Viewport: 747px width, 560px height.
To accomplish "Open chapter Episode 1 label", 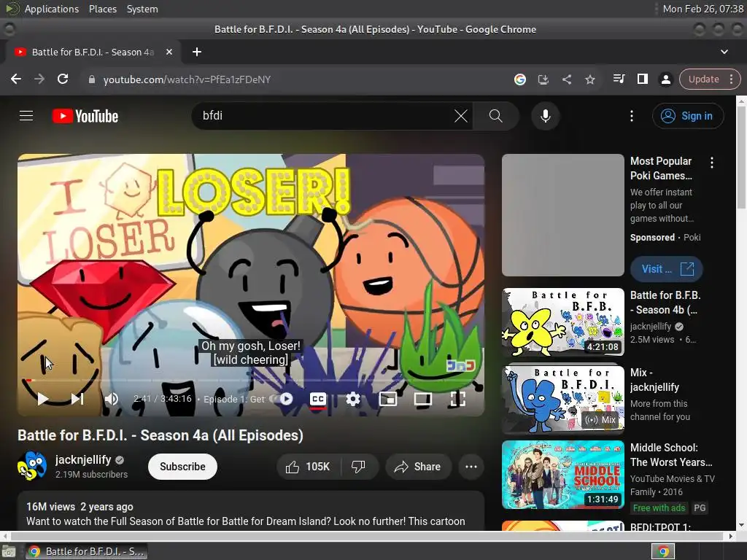I will (233, 399).
